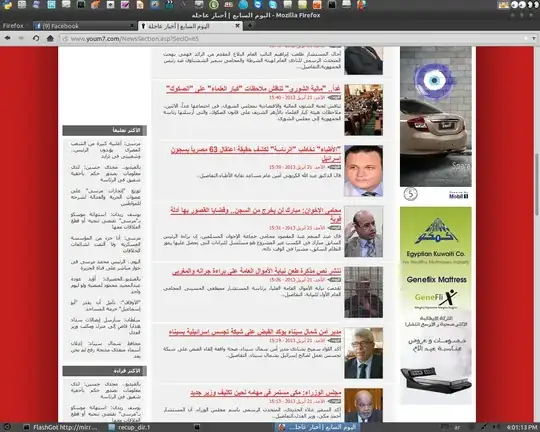
Task: Open the Firefox menu button
Action: point(13,26)
